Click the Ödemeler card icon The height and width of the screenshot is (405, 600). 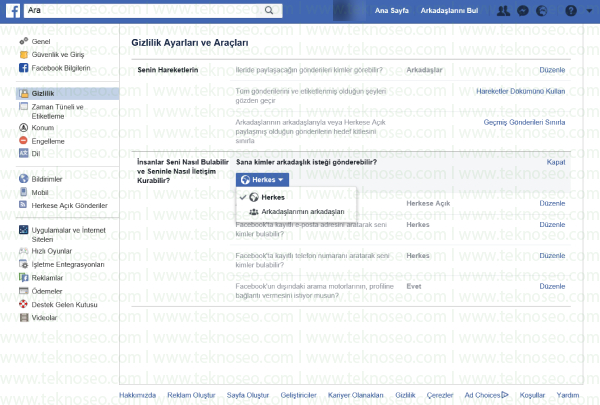[x=24, y=291]
